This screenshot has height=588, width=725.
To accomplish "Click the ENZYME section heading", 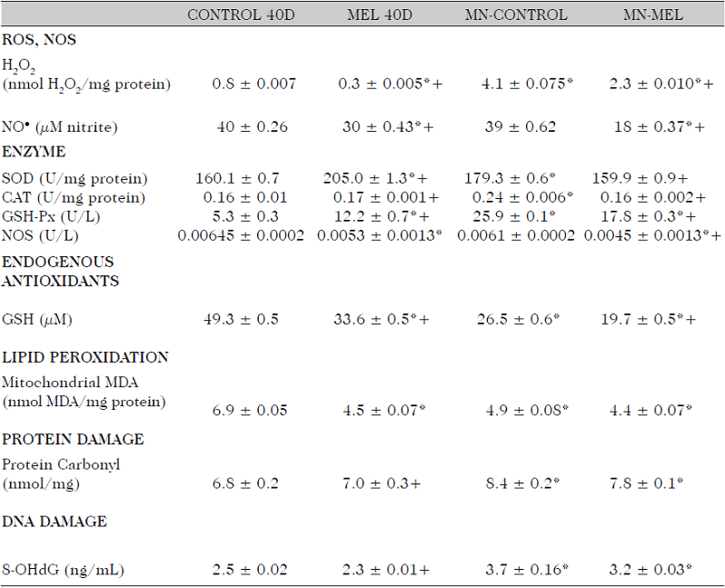I will [x=35, y=152].
